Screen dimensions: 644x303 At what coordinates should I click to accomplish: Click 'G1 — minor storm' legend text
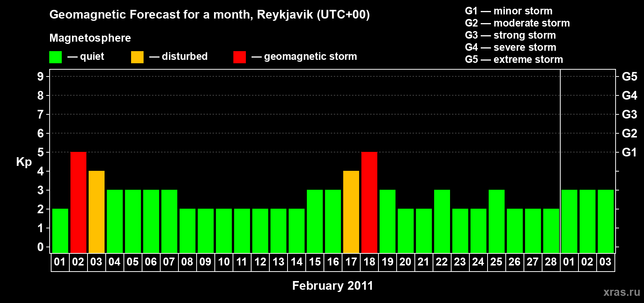click(509, 11)
